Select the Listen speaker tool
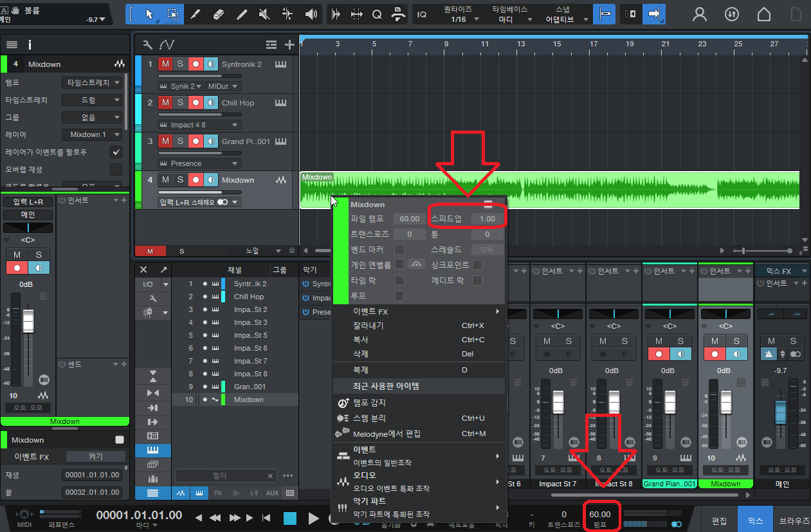 tap(311, 14)
